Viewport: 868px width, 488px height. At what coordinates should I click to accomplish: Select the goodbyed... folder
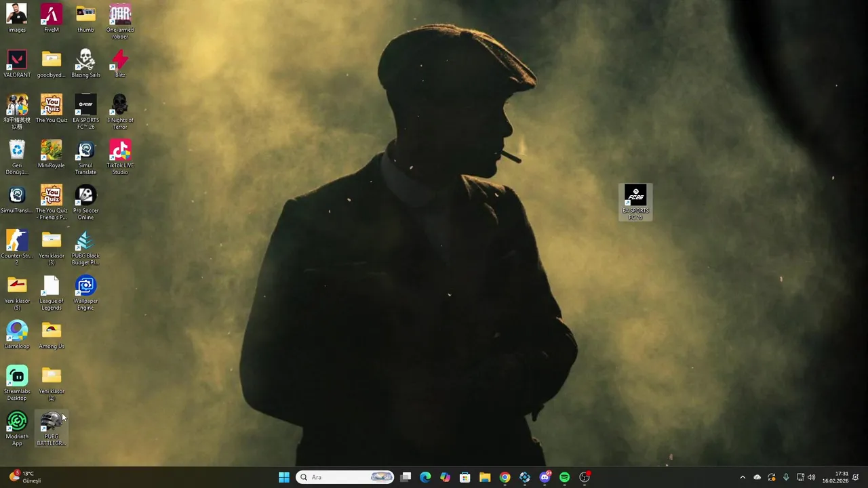(x=52, y=64)
